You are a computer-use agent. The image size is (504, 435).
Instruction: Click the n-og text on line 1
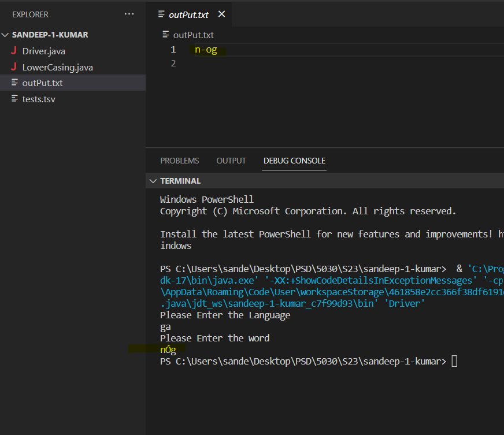point(206,50)
